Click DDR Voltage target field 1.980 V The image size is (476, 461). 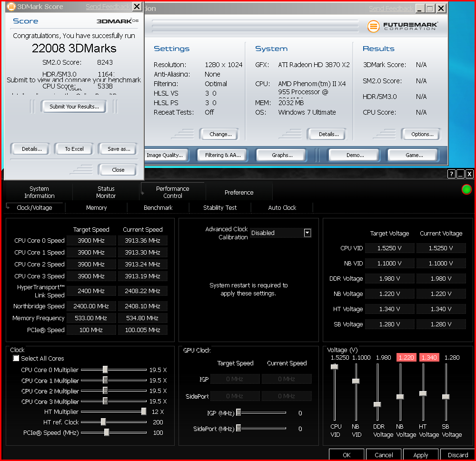[x=389, y=279]
